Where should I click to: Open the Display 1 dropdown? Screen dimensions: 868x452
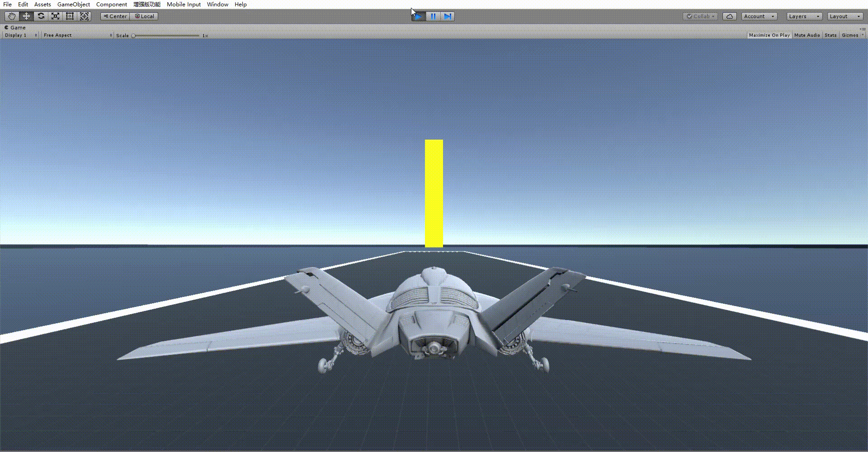click(19, 35)
